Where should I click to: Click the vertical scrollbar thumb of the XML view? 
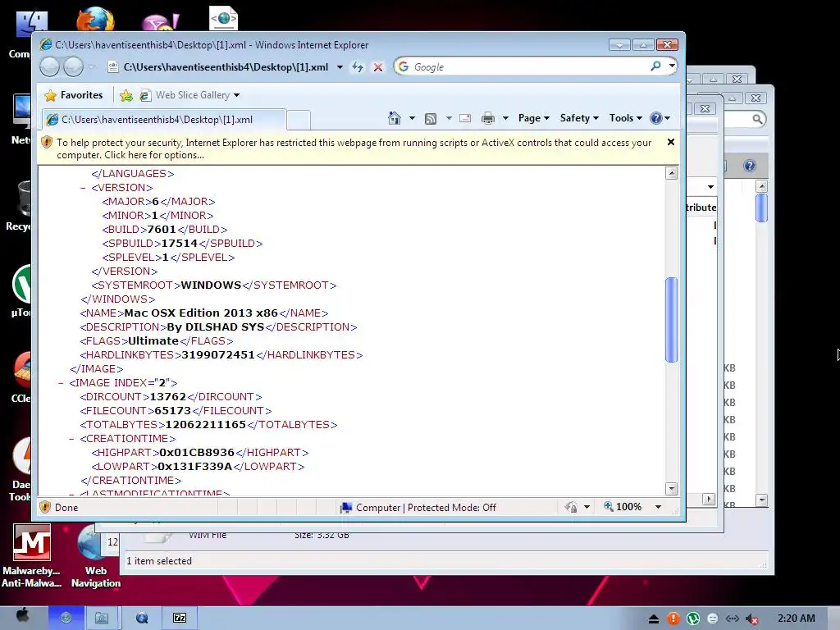coord(671,320)
